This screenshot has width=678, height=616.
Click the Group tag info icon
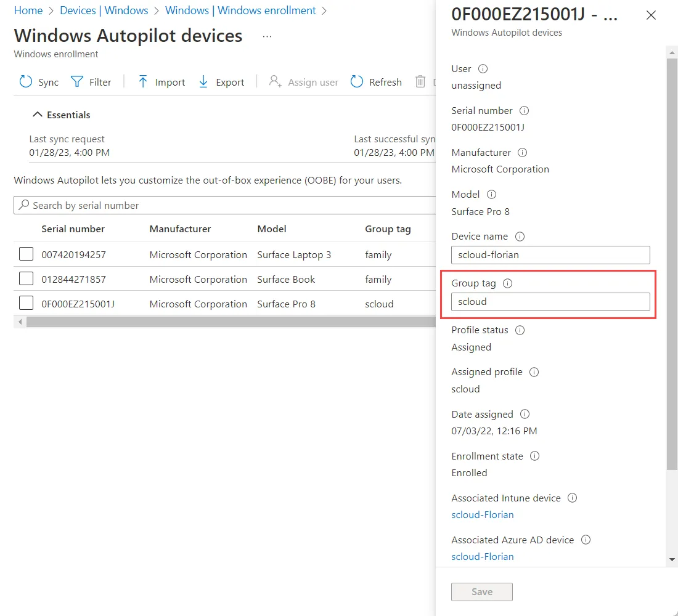tap(508, 283)
